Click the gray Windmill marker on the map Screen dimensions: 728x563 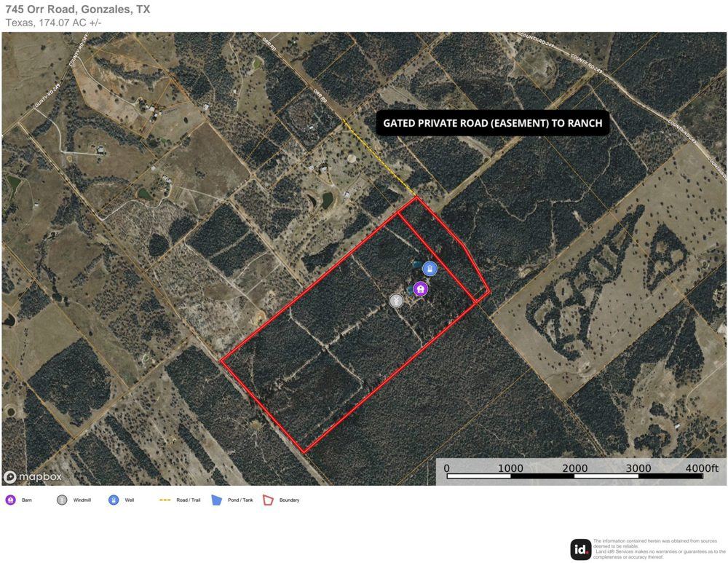[396, 301]
